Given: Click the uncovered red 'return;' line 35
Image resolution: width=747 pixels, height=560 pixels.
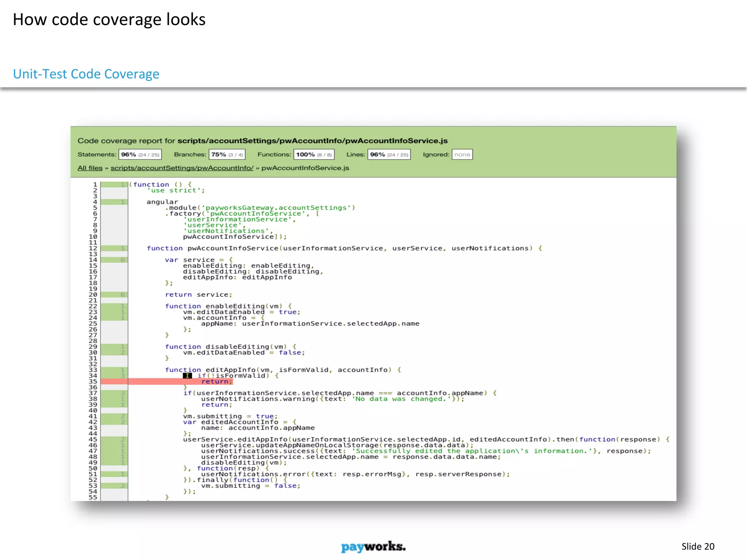Looking at the screenshot, I should (x=217, y=381).
